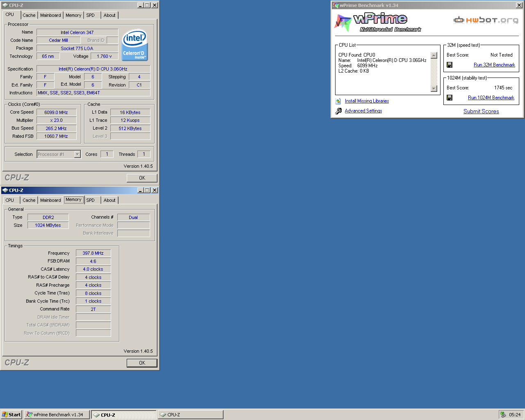Click the Socket 775 LGA package field

pos(77,48)
